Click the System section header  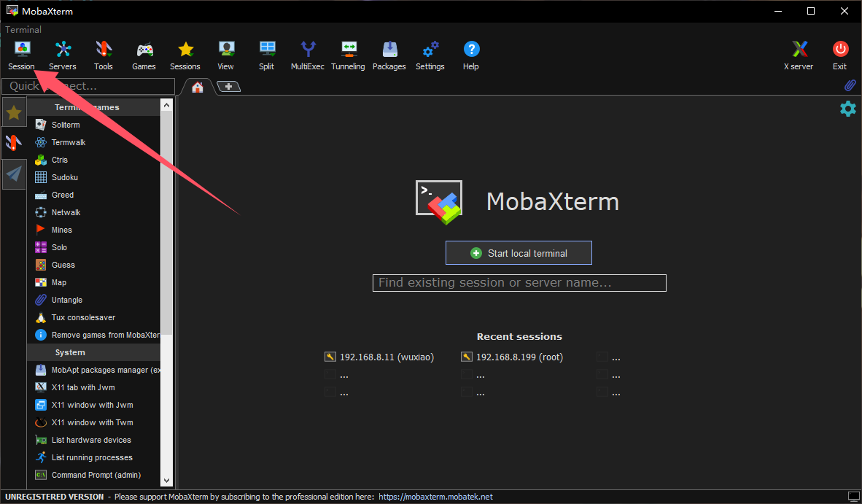93,352
